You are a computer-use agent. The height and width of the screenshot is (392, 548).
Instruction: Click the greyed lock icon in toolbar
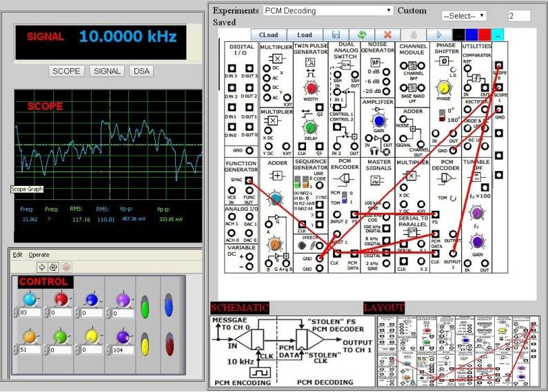click(x=414, y=34)
